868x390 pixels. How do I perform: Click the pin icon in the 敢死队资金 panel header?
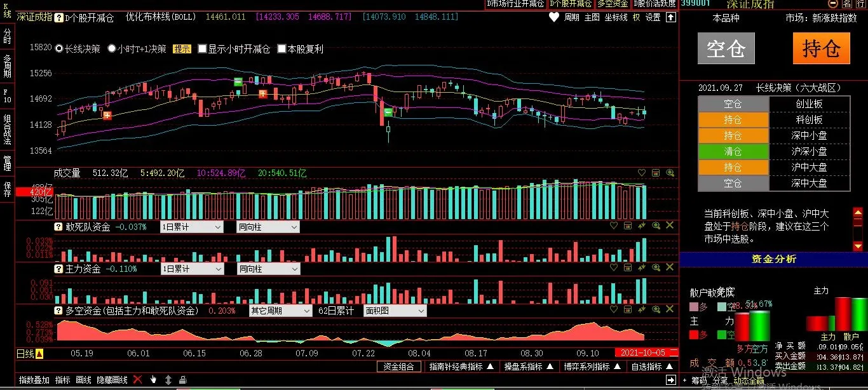pos(642,225)
